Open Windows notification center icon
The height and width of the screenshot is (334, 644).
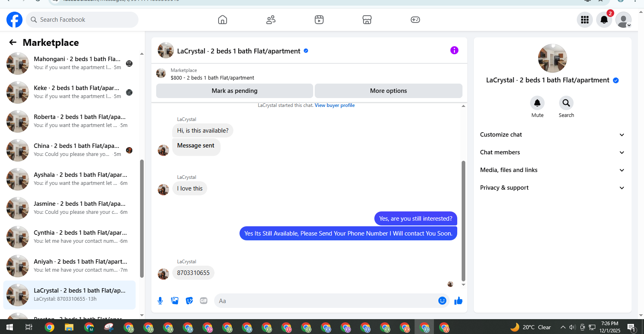(x=632, y=328)
